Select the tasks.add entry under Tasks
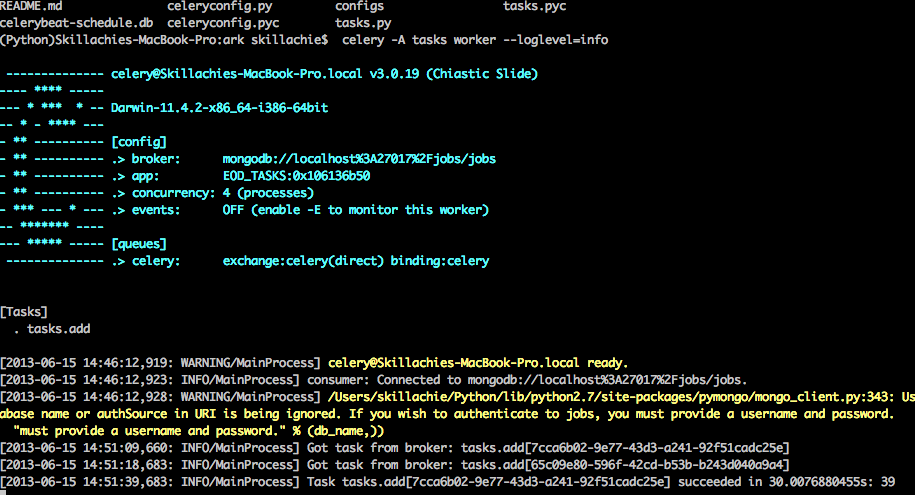The image size is (915, 495). pos(58,329)
